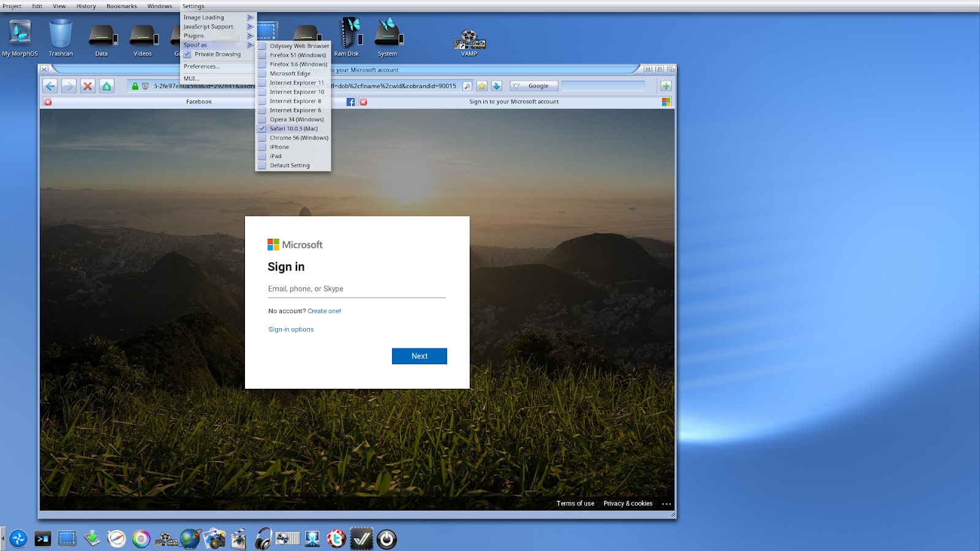Select Firefox 51 (Windows) spoof option
980x551 pixels.
click(293, 55)
